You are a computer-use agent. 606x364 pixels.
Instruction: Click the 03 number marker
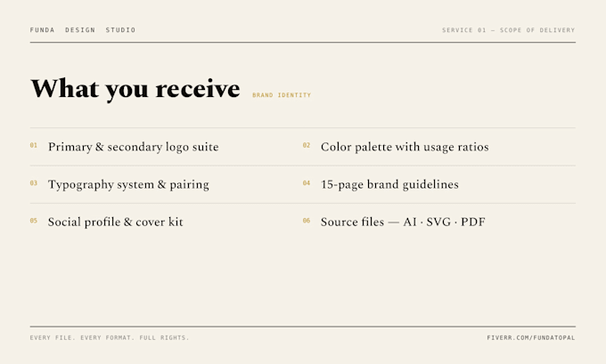click(x=34, y=183)
